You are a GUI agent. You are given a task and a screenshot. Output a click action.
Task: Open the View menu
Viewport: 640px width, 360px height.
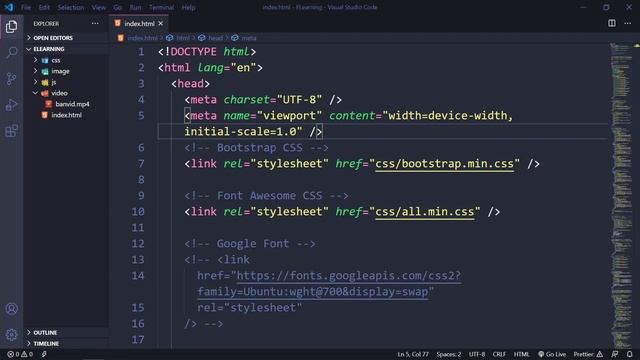click(x=99, y=7)
